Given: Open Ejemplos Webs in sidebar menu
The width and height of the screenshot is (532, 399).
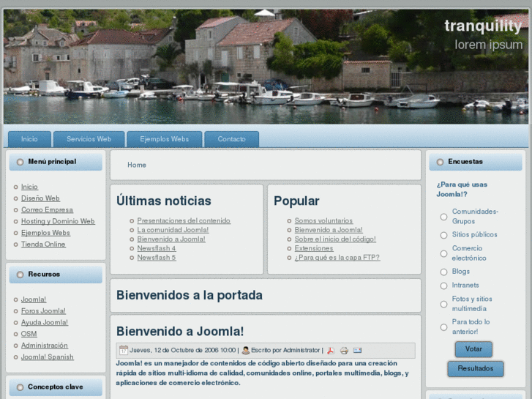Looking at the screenshot, I should pyautogui.click(x=45, y=233).
